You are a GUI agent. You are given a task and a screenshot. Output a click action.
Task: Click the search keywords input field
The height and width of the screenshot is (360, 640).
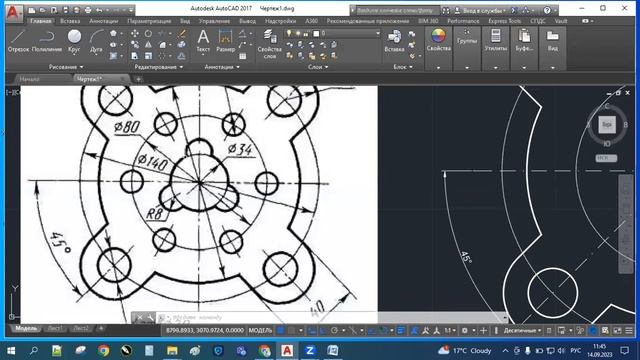coord(397,10)
